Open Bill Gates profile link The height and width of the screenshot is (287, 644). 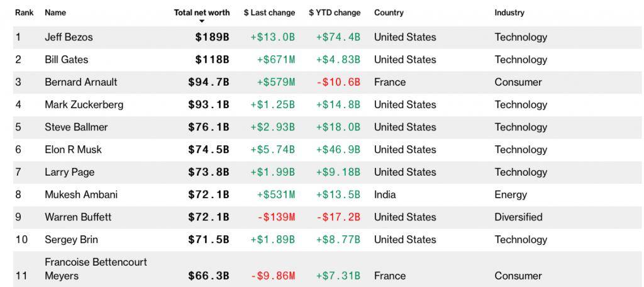[66, 60]
